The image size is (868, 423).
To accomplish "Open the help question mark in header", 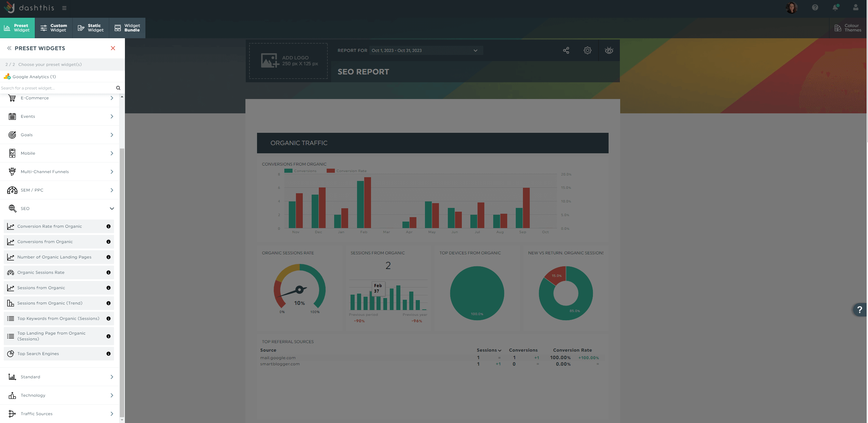I will pyautogui.click(x=815, y=8).
